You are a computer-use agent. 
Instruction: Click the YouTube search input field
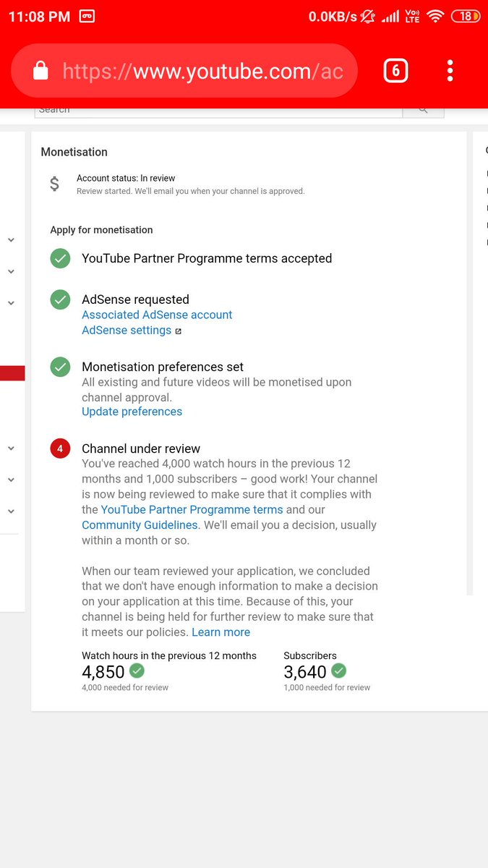[x=218, y=111]
